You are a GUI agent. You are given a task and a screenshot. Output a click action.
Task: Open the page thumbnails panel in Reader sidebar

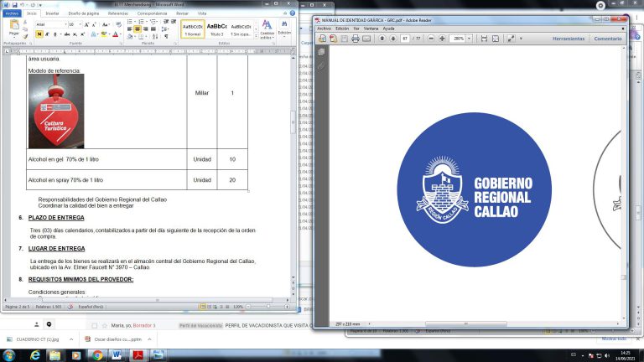(x=321, y=52)
